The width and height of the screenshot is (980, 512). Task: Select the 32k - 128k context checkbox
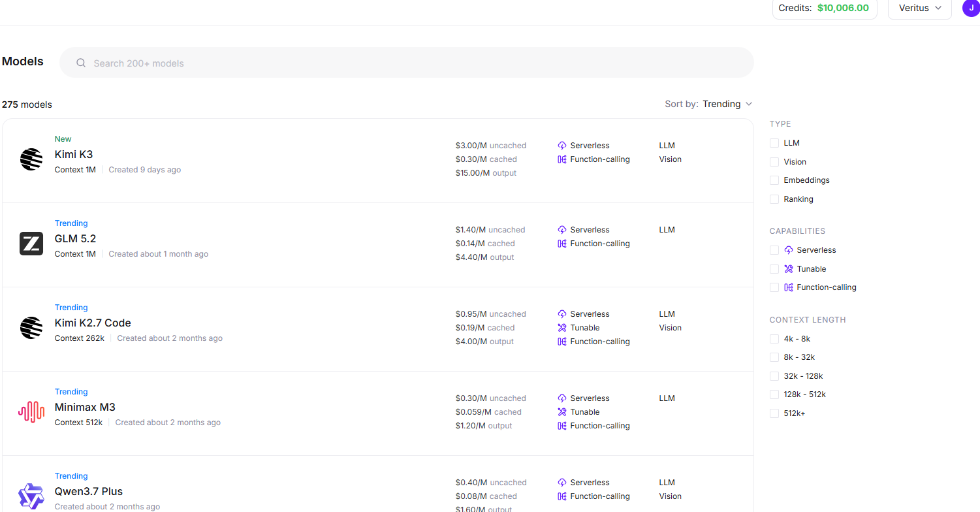774,376
